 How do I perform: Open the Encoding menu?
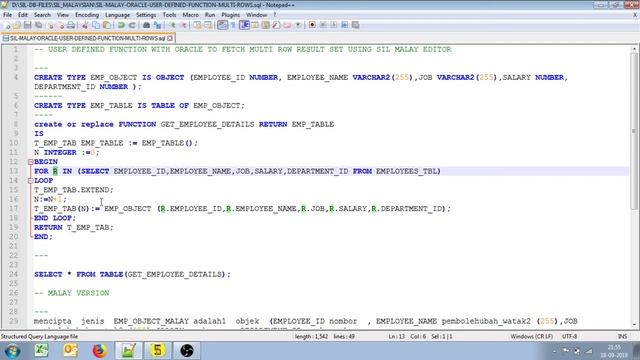(x=87, y=15)
